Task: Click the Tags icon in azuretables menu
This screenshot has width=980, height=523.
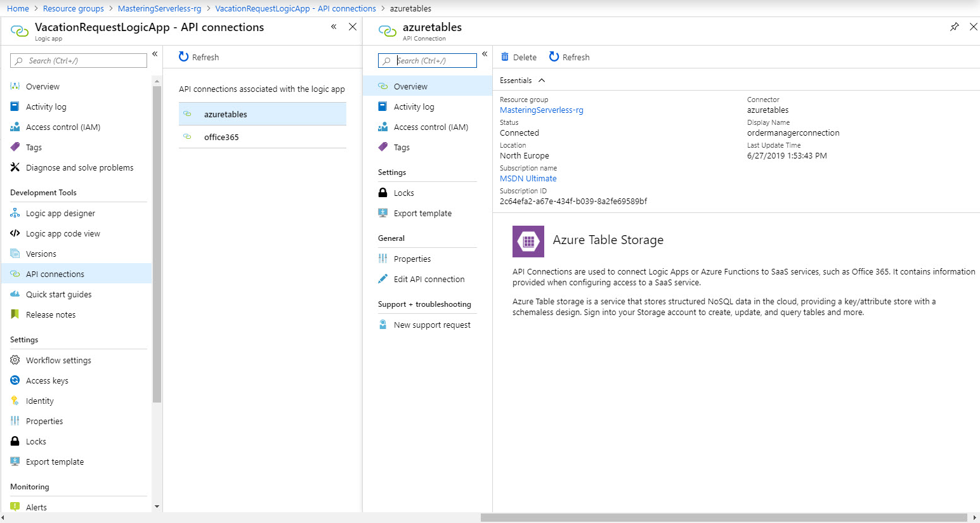Action: click(x=382, y=147)
